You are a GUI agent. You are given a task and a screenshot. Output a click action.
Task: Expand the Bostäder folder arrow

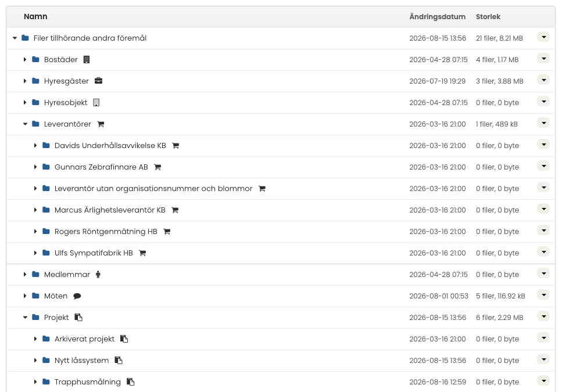pos(25,59)
